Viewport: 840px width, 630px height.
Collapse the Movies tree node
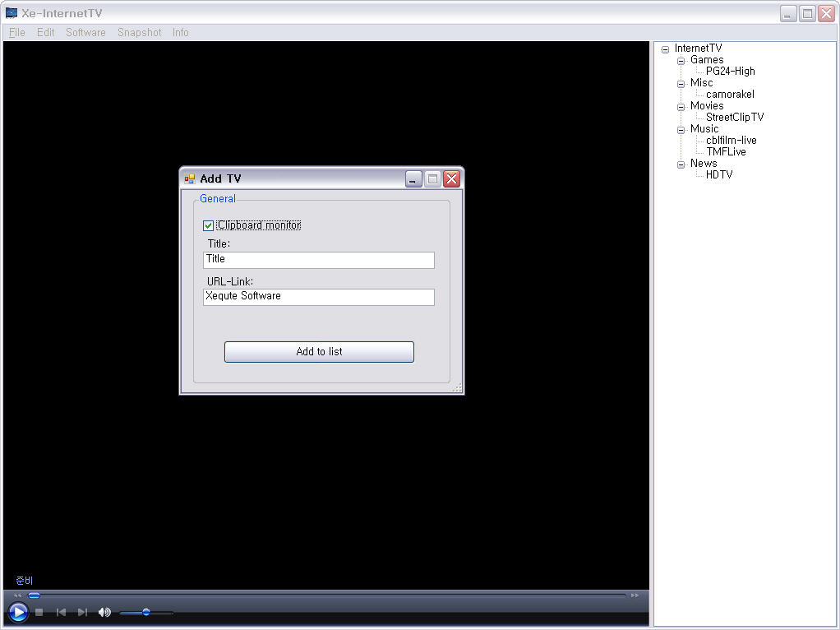coord(681,107)
